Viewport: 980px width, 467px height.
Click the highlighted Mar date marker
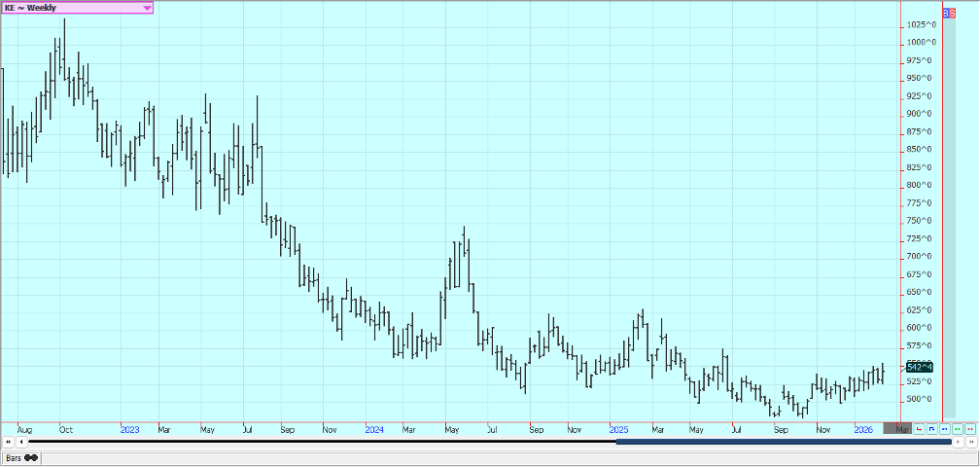point(900,428)
